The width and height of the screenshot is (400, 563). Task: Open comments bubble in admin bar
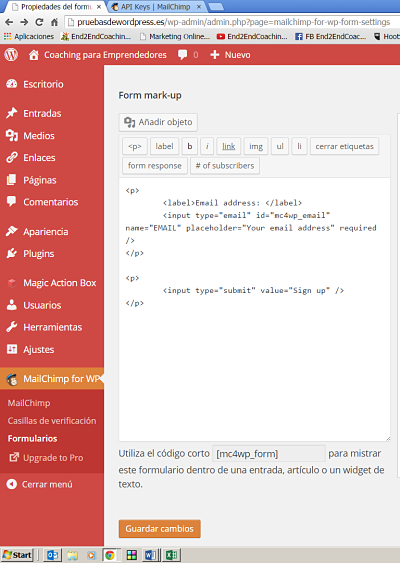(x=182, y=55)
